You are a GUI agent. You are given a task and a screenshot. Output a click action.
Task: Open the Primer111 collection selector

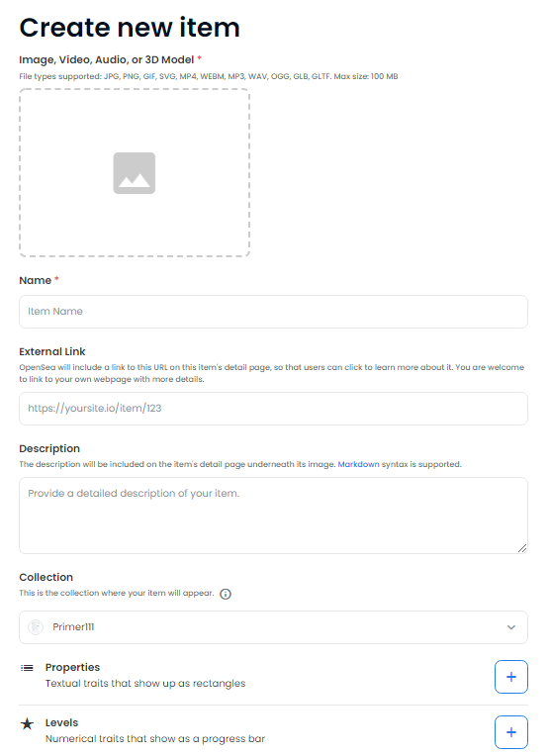click(273, 627)
